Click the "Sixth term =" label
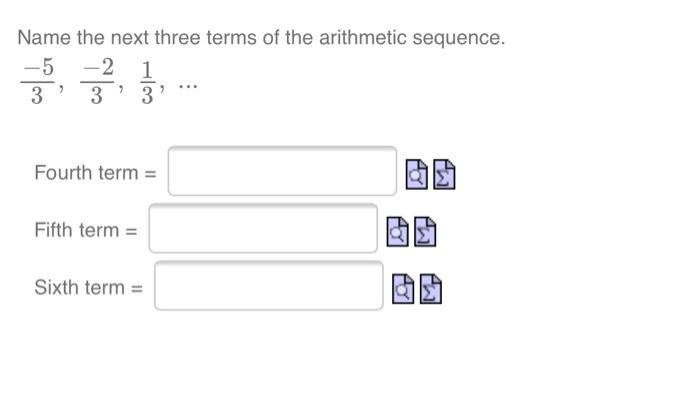Image resolution: width=700 pixels, height=393 pixels. [x=88, y=287]
